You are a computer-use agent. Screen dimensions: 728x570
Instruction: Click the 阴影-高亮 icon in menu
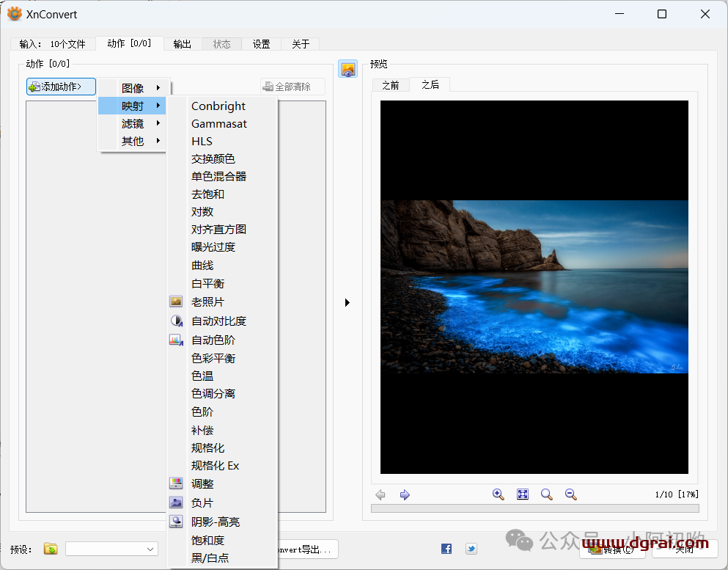point(176,522)
